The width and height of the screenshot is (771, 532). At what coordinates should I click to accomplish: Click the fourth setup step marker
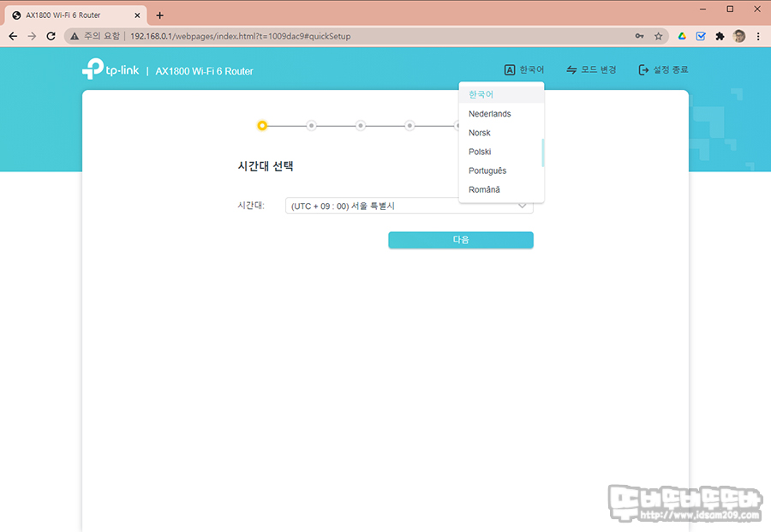(x=409, y=126)
